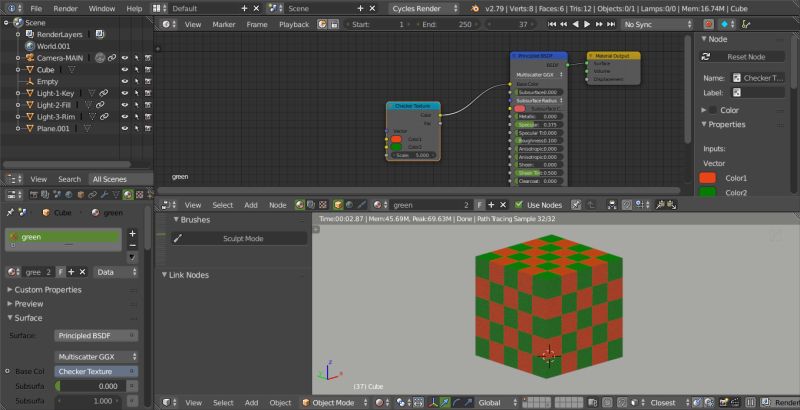Image resolution: width=800 pixels, height=410 pixels.
Task: Open timeline Marker menu
Action: tap(224, 24)
